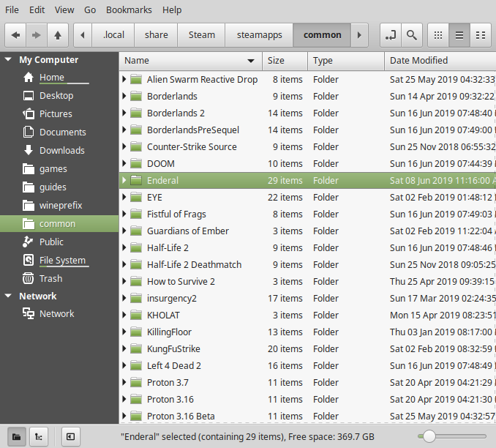Expand the Enderal folder row
The height and width of the screenshot is (448, 496).
(124, 180)
